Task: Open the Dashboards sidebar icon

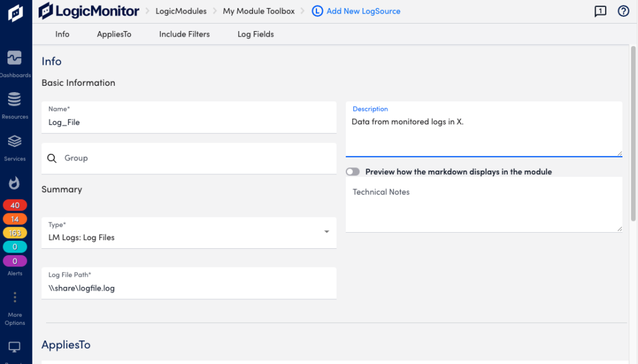Action: [15, 58]
